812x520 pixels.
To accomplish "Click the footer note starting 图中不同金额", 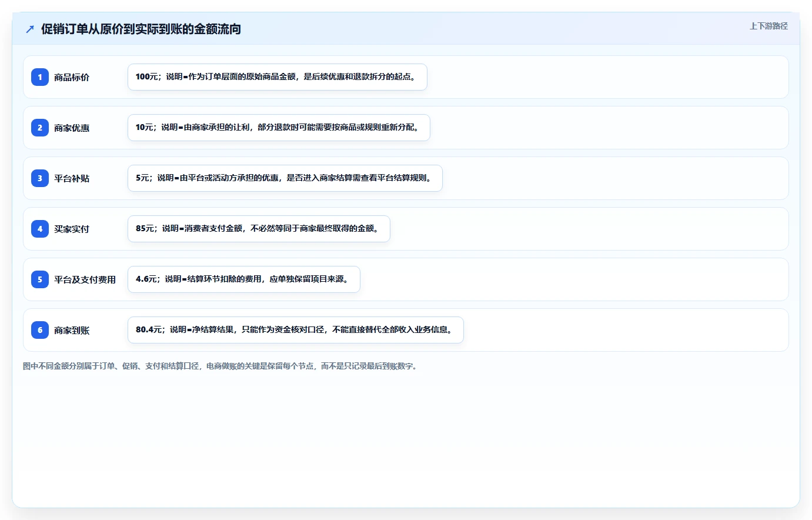I will point(221,366).
